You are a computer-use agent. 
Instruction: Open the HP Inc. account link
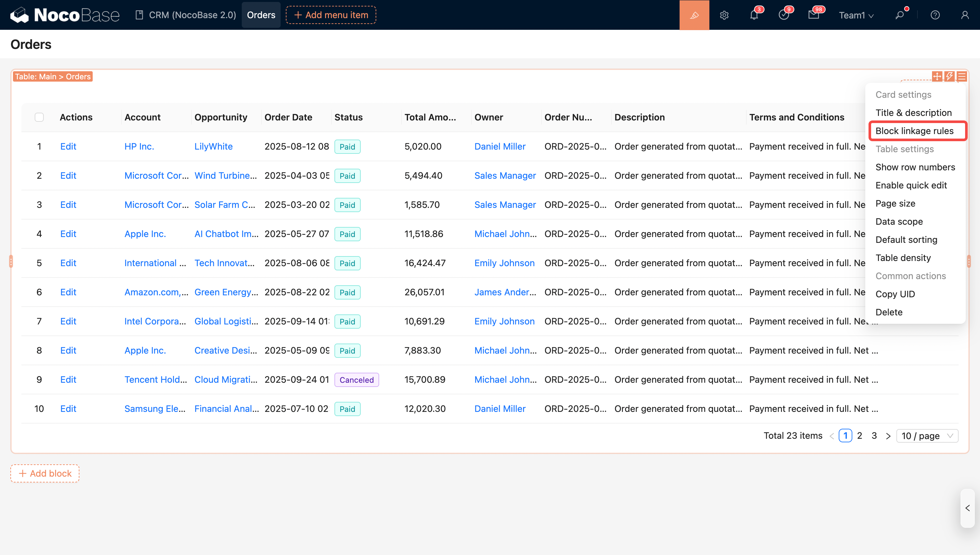coord(139,146)
